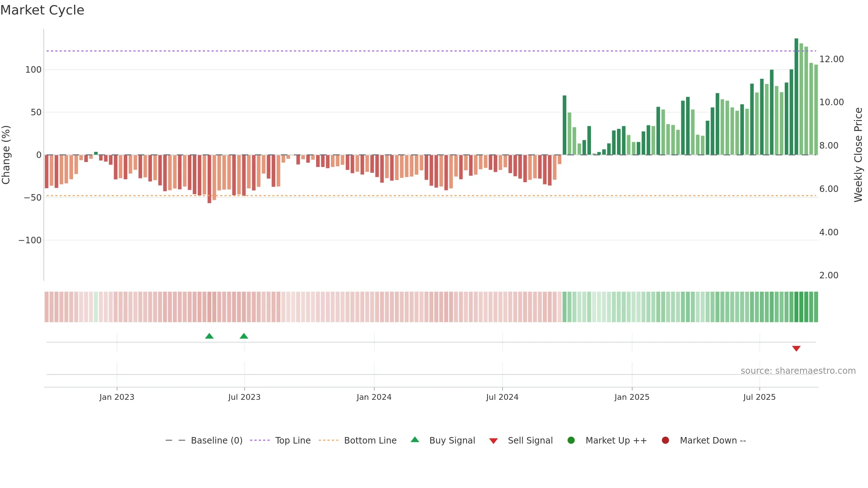Click the −100 tick on left axis
868x488 pixels.
30,240
